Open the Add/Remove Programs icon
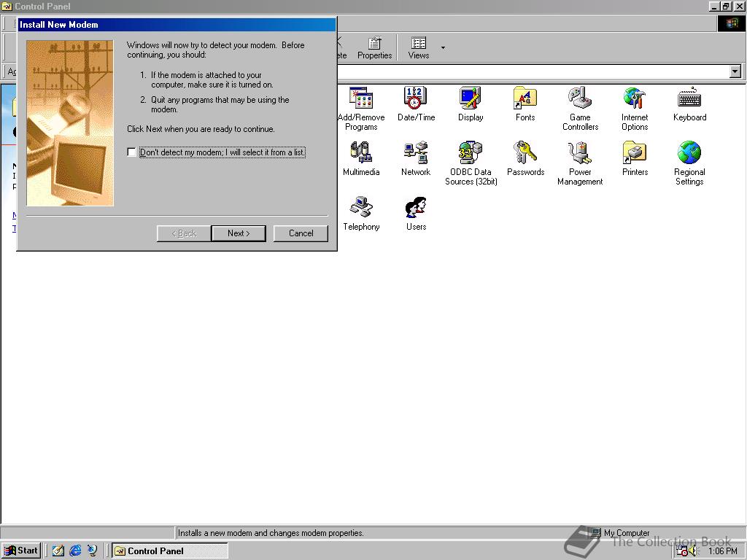 click(361, 109)
